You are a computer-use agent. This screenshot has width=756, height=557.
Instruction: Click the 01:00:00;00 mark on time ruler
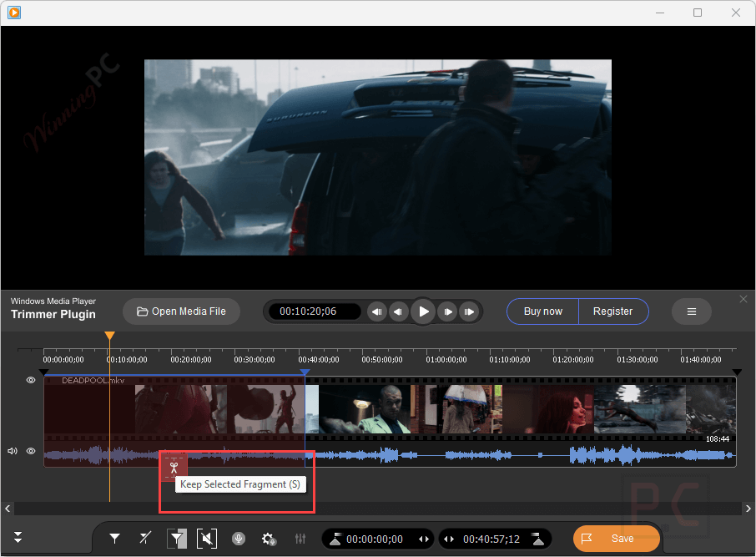(446, 360)
